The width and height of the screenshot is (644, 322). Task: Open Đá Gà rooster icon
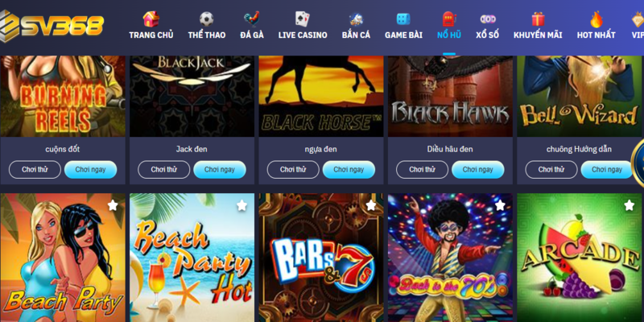[x=252, y=19]
